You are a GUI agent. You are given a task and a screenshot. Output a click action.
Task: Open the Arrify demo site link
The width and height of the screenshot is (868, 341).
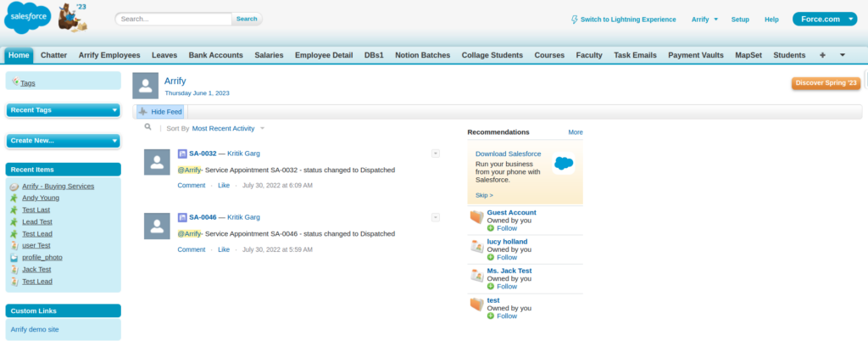(x=35, y=329)
